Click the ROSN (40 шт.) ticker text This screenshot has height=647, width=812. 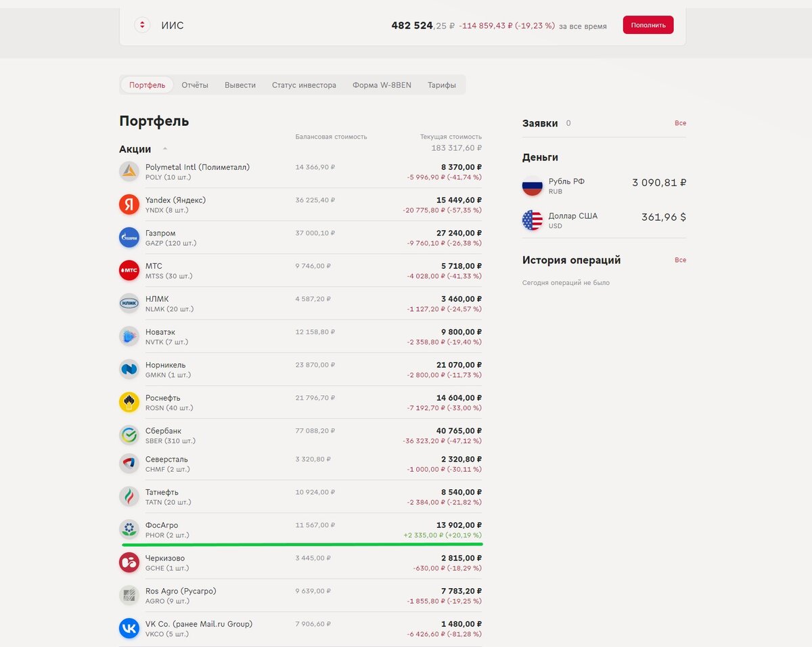169,408
